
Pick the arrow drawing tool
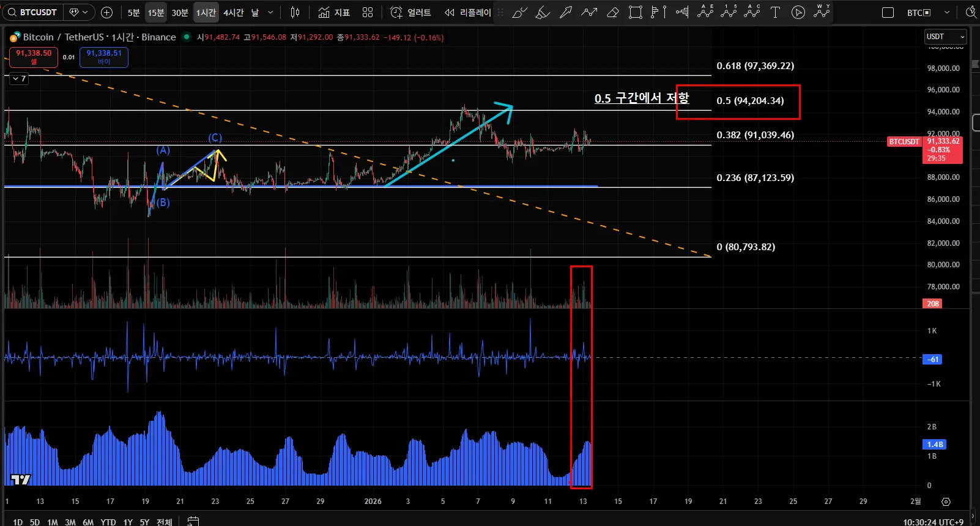click(566, 12)
